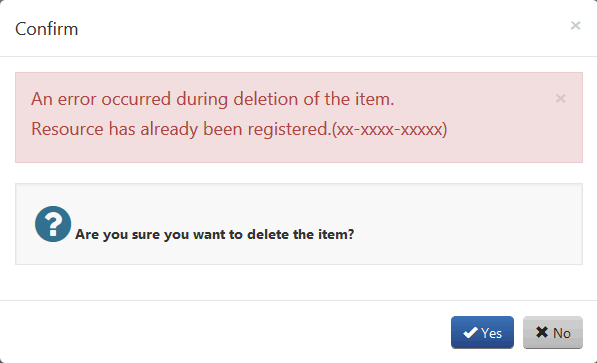Confirm deletion with the Yes button
Viewport: 597px width, 363px height.
pos(482,332)
